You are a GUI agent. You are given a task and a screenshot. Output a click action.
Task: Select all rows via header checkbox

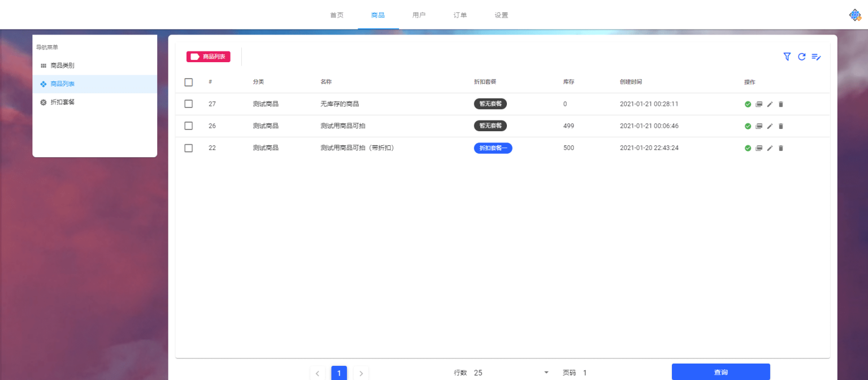click(x=188, y=82)
